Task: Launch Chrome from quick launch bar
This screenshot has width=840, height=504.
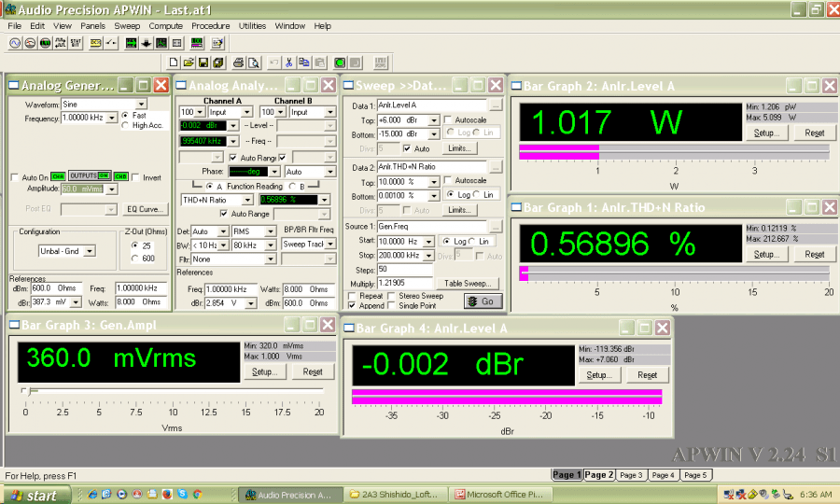Action: pyautogui.click(x=197, y=495)
